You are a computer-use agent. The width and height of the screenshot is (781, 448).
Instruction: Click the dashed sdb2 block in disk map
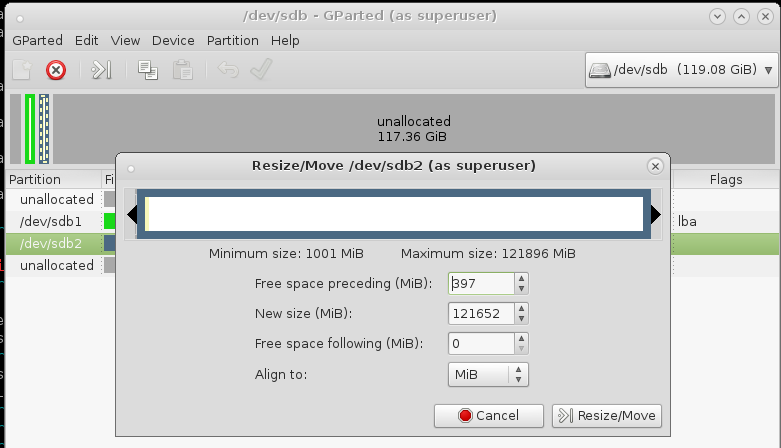(x=44, y=129)
